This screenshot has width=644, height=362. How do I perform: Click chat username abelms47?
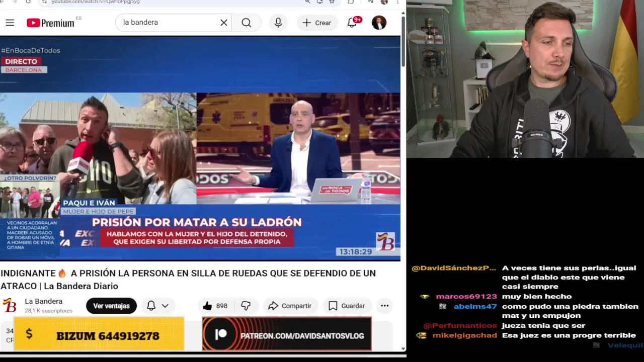click(475, 306)
